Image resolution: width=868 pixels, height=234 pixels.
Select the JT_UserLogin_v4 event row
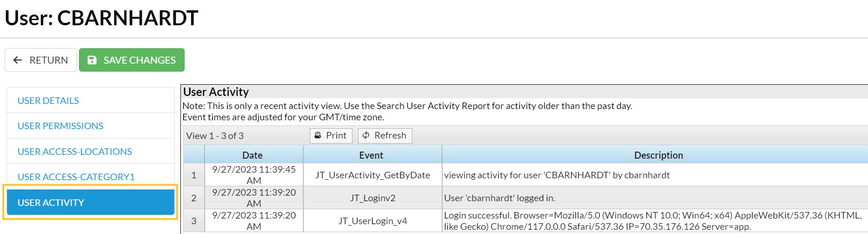pyautogui.click(x=373, y=221)
